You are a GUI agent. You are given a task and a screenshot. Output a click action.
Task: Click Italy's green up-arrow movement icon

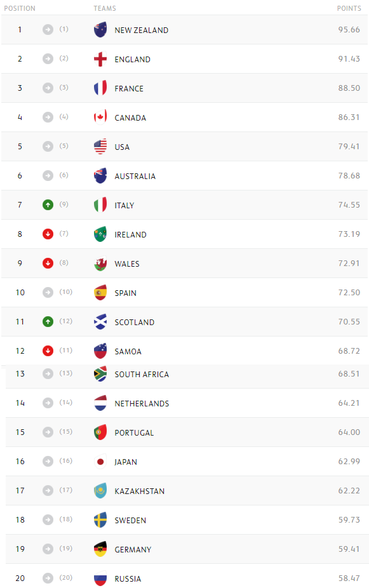(48, 204)
